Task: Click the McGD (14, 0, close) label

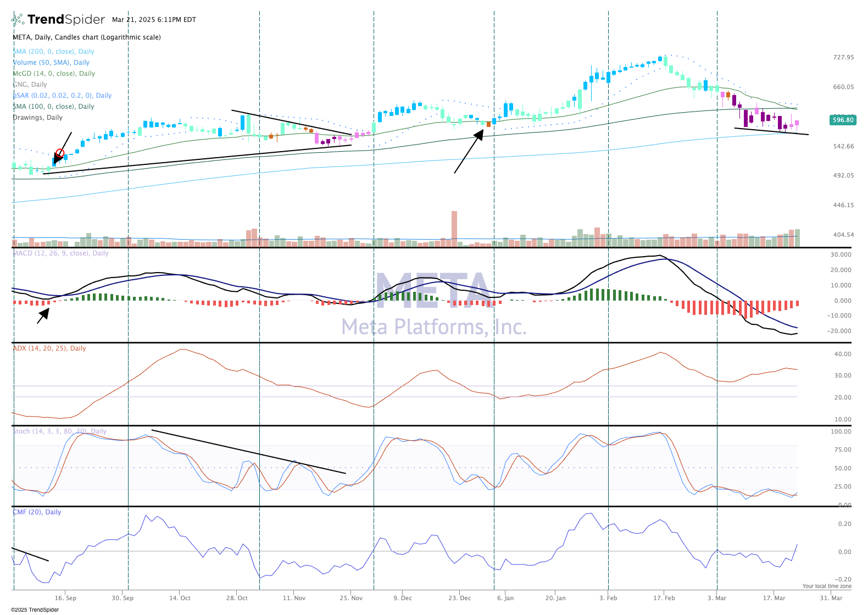Action: pos(54,74)
